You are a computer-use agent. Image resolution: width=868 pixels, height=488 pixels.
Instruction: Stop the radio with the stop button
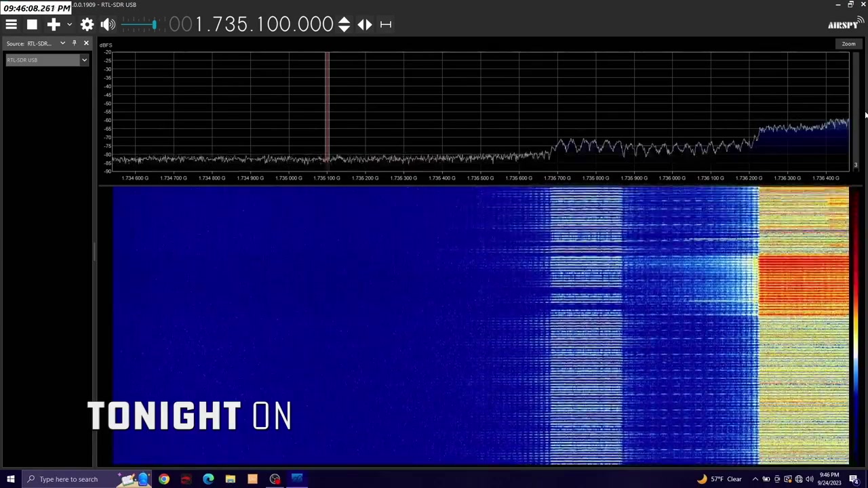(32, 24)
